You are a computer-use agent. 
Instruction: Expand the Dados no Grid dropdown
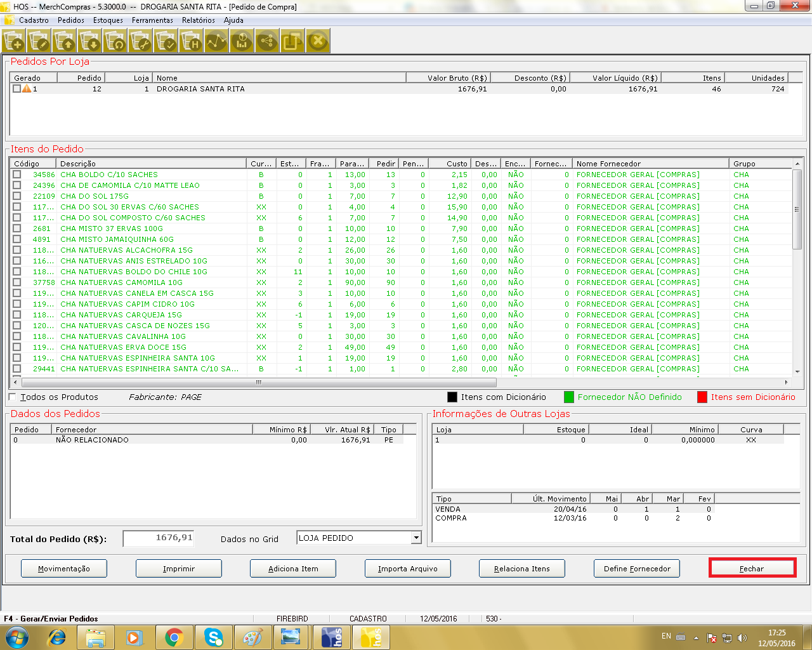[x=416, y=538]
